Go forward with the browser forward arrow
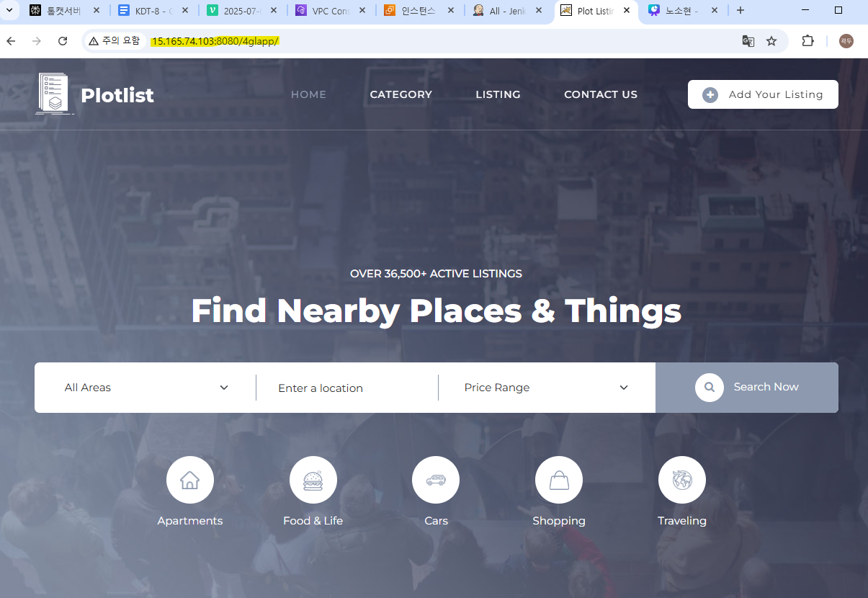Viewport: 868px width, 598px height. point(37,41)
